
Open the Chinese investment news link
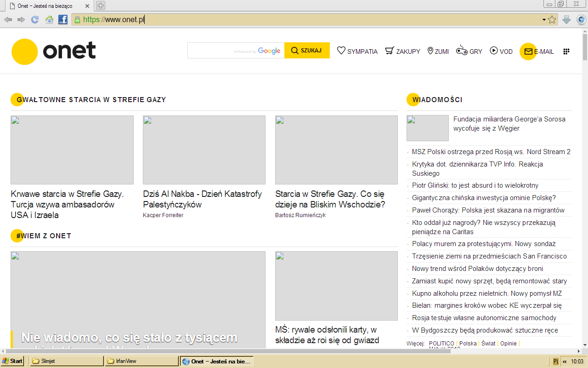(x=484, y=198)
